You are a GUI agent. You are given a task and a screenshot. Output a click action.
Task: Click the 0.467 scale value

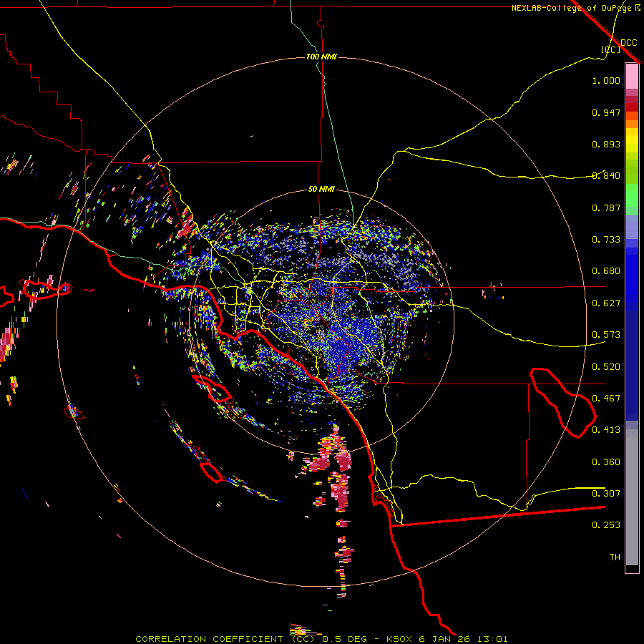point(606,399)
